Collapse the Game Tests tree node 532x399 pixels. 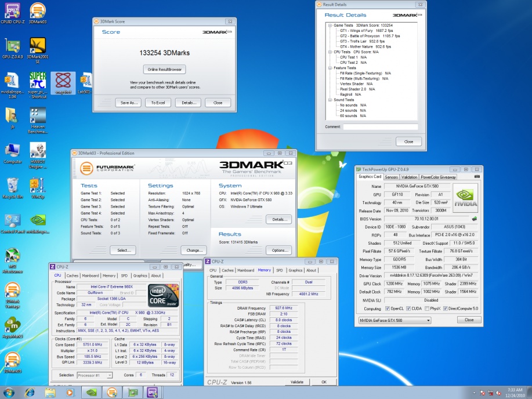click(x=329, y=26)
